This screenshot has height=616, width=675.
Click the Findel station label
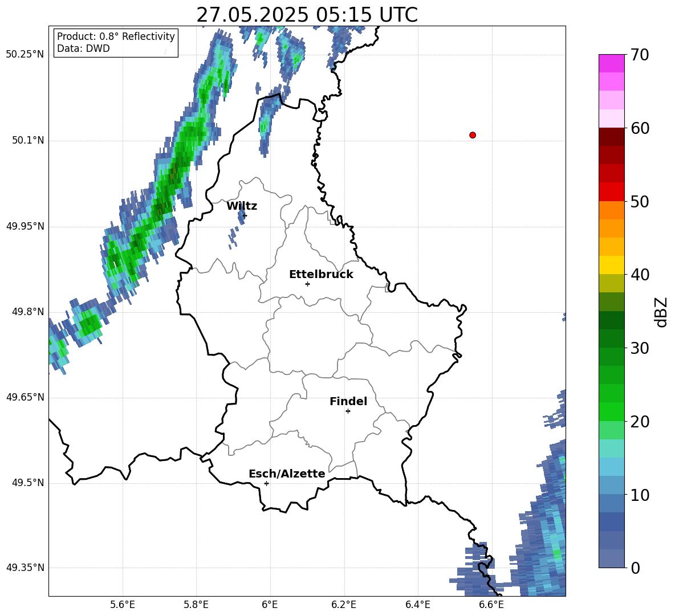pyautogui.click(x=348, y=401)
